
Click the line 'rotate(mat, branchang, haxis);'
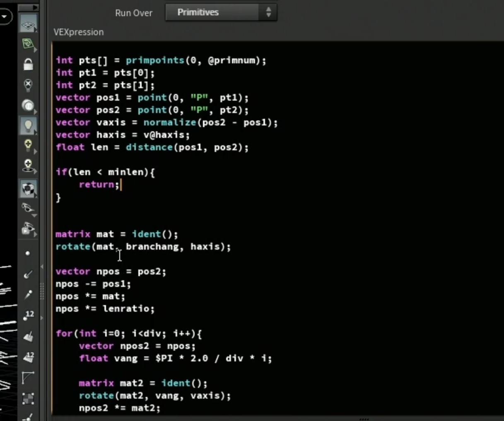pos(143,247)
